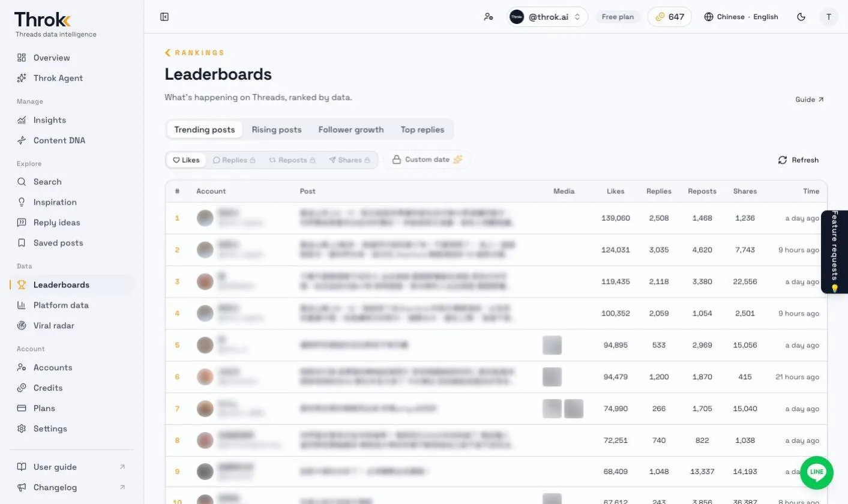
Task: Open the Custom date picker
Action: click(427, 160)
